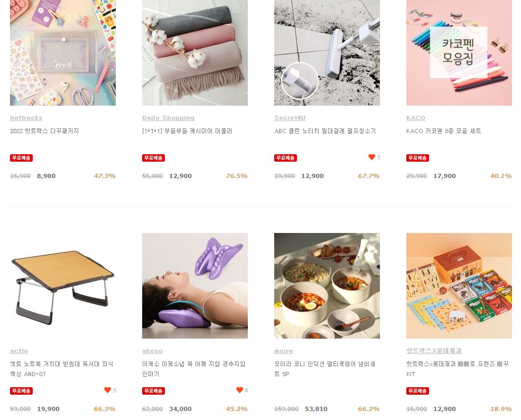Open cashmere muffler product image
This screenshot has width=521, height=420.
point(194,53)
